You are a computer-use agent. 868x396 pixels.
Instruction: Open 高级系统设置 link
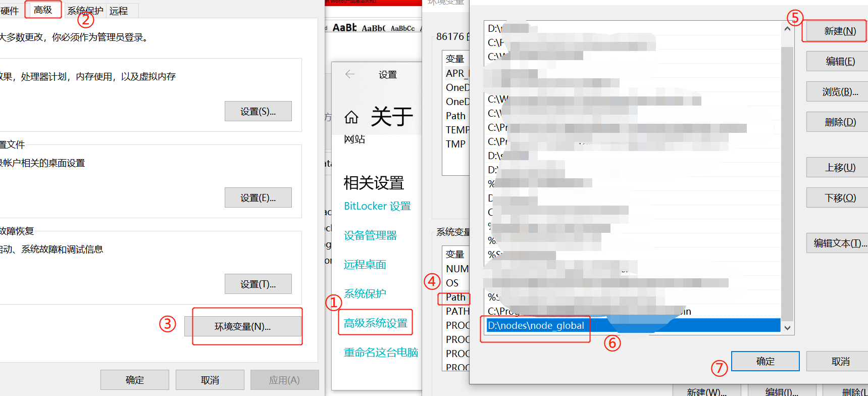376,323
